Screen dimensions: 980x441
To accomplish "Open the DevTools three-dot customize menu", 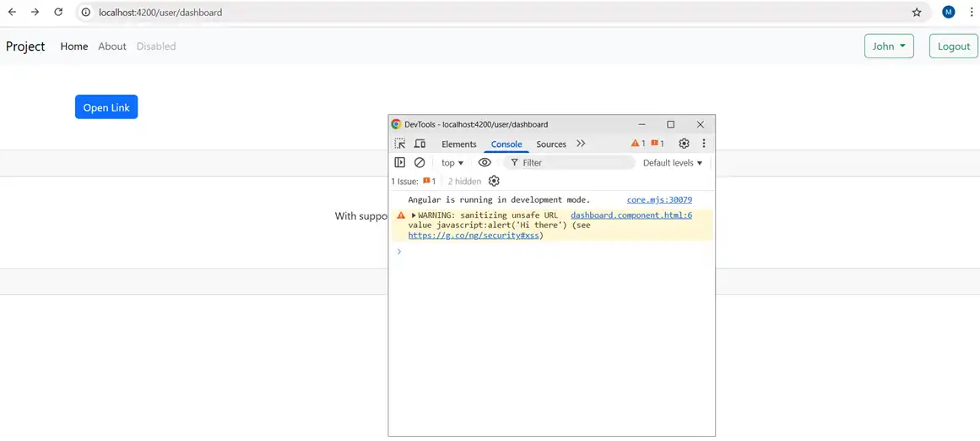I will pos(703,144).
